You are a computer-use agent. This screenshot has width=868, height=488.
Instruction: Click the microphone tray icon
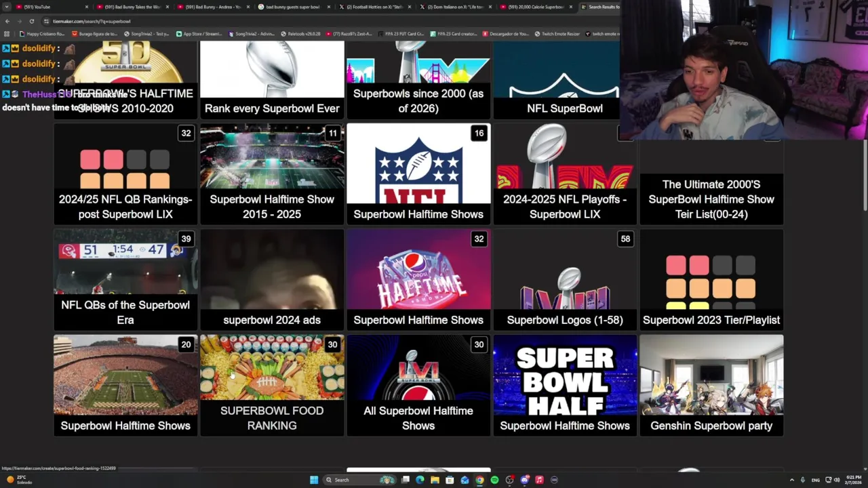(x=803, y=480)
